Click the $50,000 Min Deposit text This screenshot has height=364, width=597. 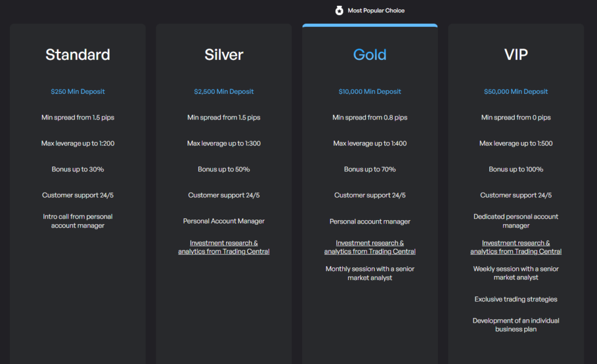click(516, 91)
